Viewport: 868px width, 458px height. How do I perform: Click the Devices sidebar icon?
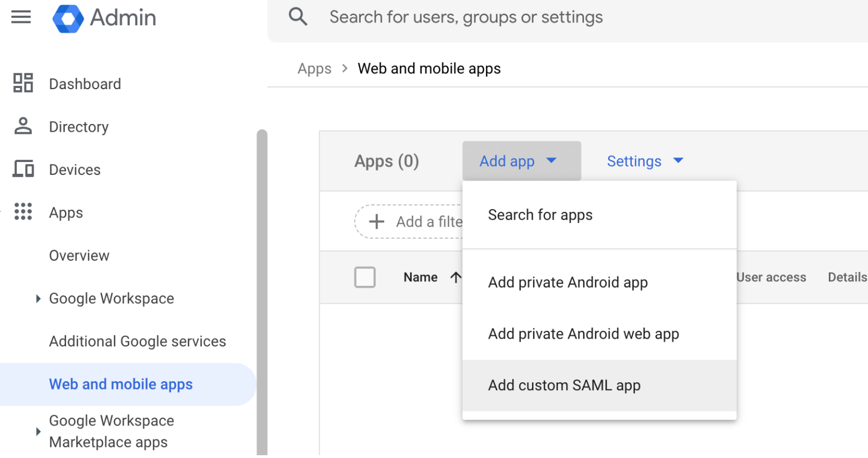22,169
